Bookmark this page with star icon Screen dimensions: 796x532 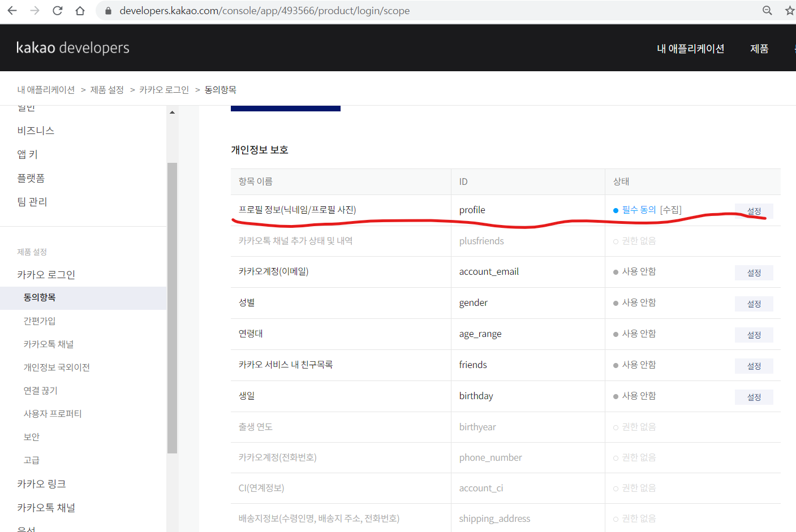coord(790,11)
